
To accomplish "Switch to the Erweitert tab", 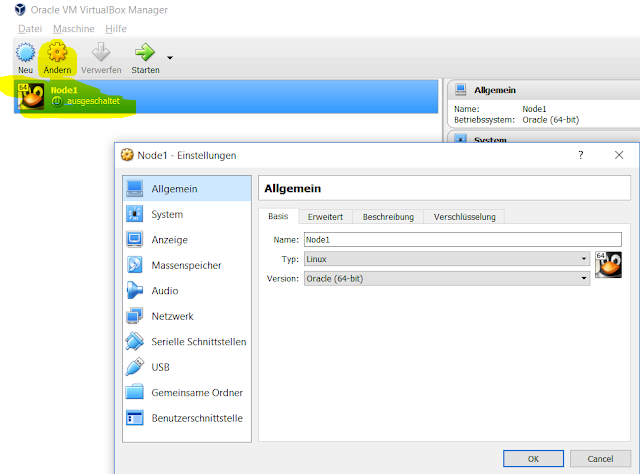I will [325, 217].
